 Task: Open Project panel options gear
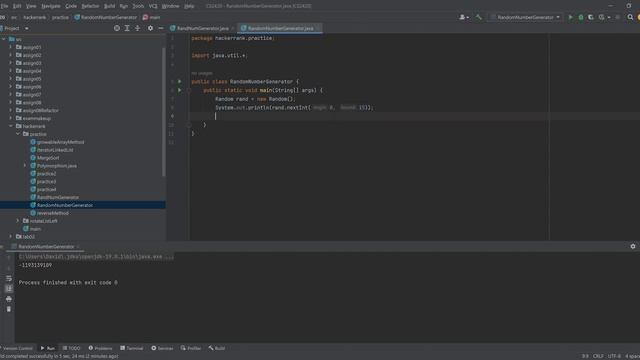coord(150,28)
